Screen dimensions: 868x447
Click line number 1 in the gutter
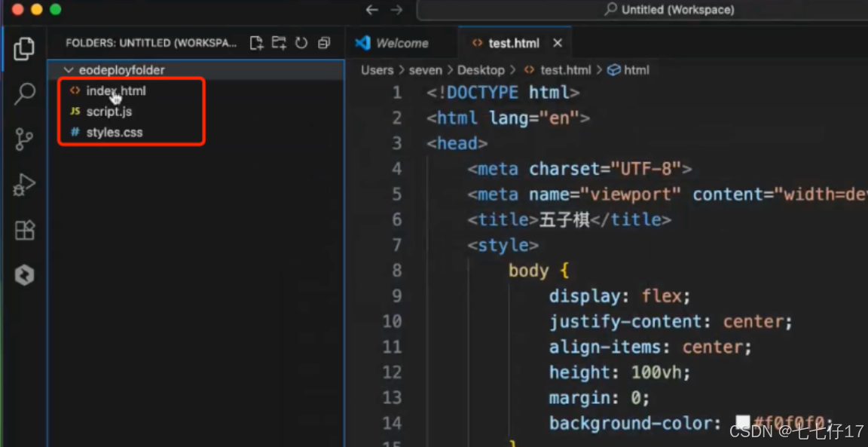tap(396, 93)
